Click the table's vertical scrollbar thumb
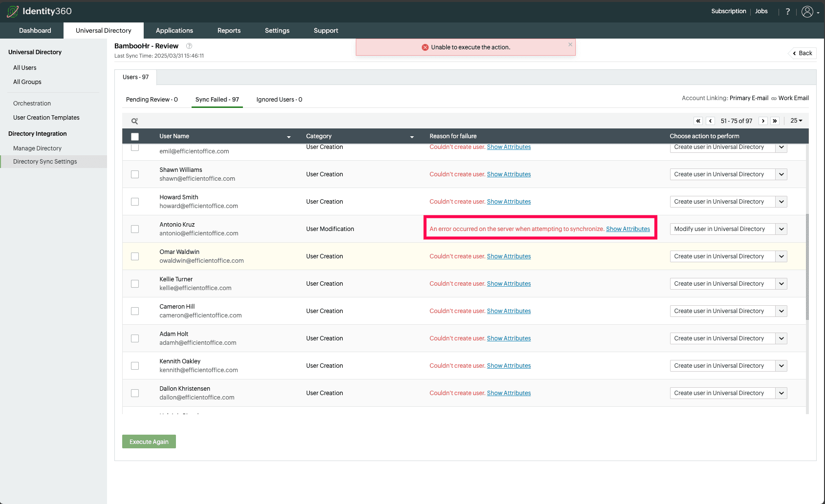Image resolution: width=825 pixels, height=504 pixels. tap(807, 267)
